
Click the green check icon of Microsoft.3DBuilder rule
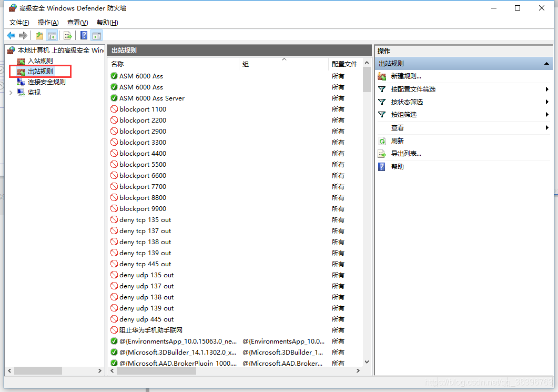(114, 352)
